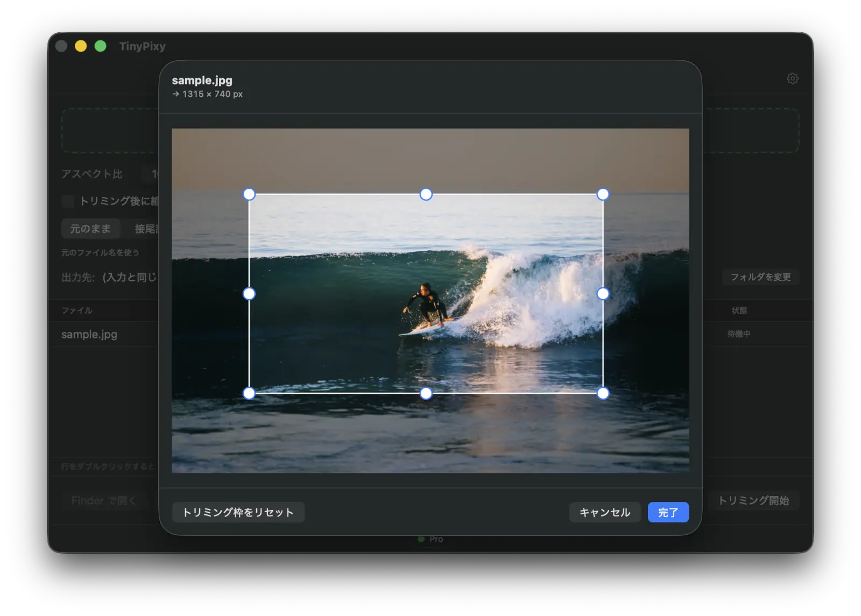Click the top-right crop handle

pos(603,194)
